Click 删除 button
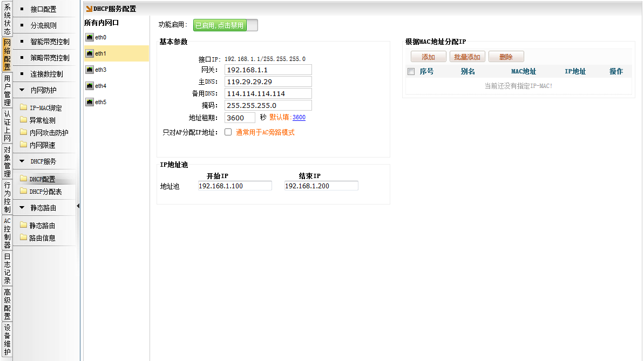This screenshot has height=361, width=644. [506, 57]
